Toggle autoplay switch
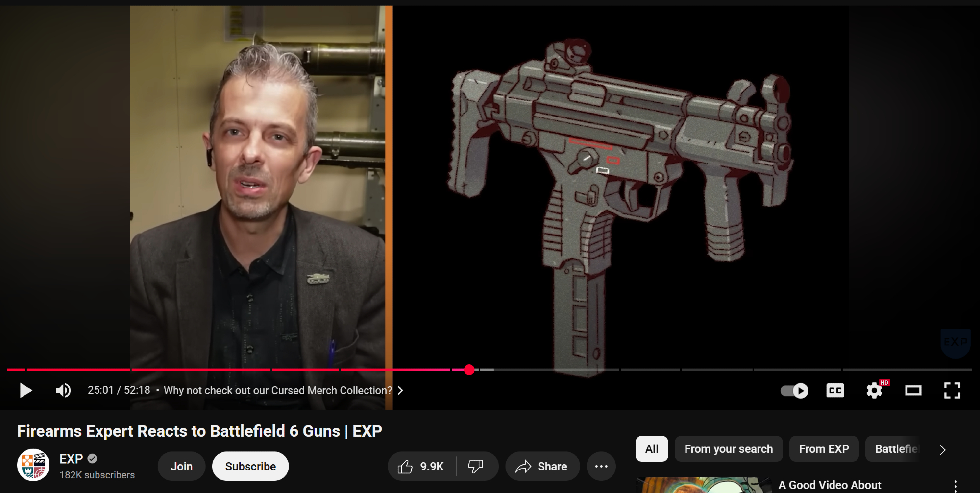The image size is (980, 493). pos(794,390)
